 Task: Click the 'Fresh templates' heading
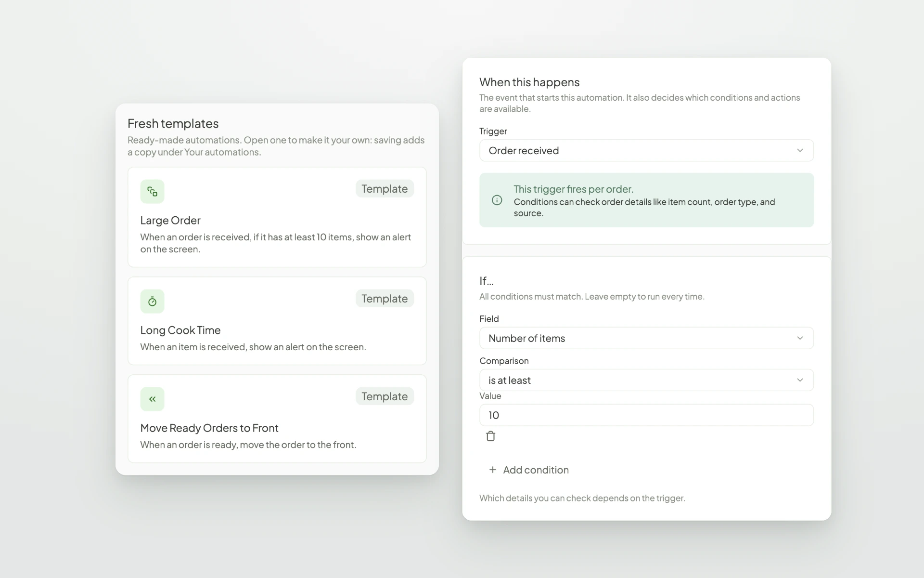pos(173,124)
